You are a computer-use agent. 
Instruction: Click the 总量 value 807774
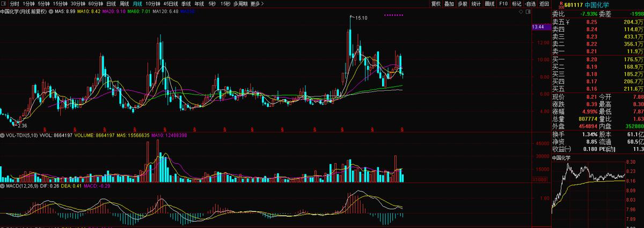588,119
